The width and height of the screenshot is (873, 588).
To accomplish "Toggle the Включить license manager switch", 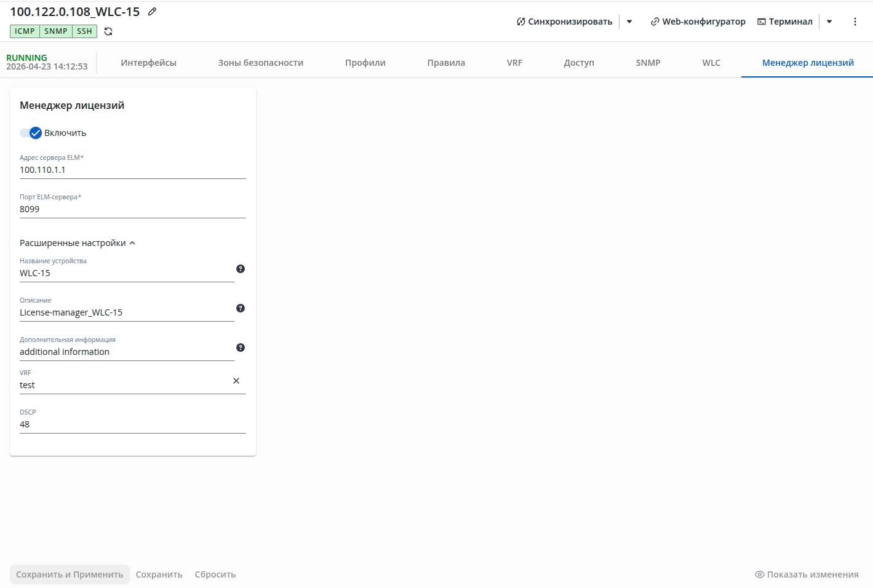I will [x=31, y=133].
